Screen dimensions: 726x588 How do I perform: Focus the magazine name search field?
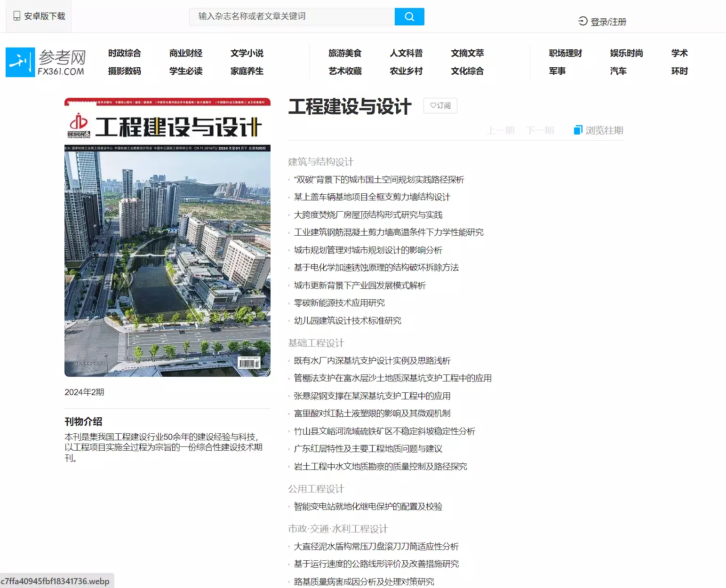pyautogui.click(x=292, y=16)
